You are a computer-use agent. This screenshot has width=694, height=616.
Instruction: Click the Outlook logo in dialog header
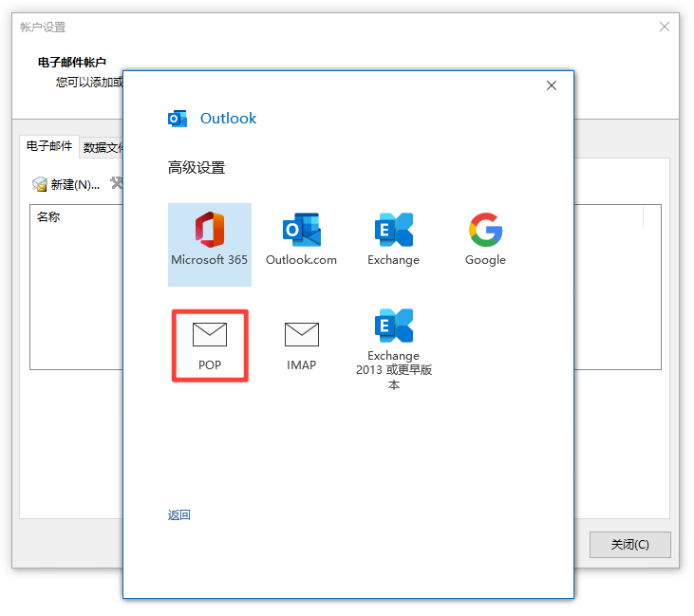(x=178, y=119)
